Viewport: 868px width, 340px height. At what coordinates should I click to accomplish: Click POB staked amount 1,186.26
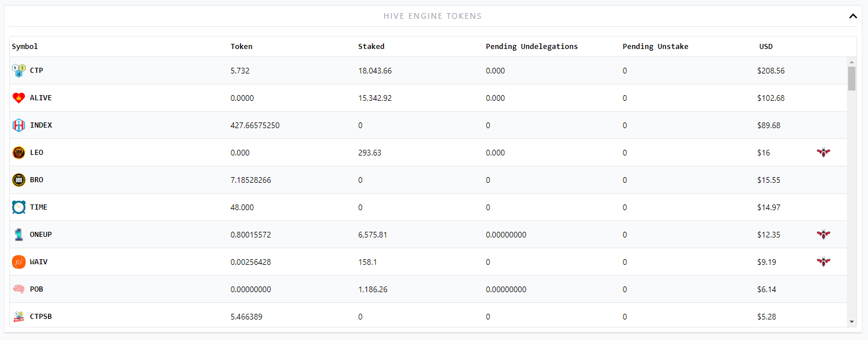(x=373, y=289)
